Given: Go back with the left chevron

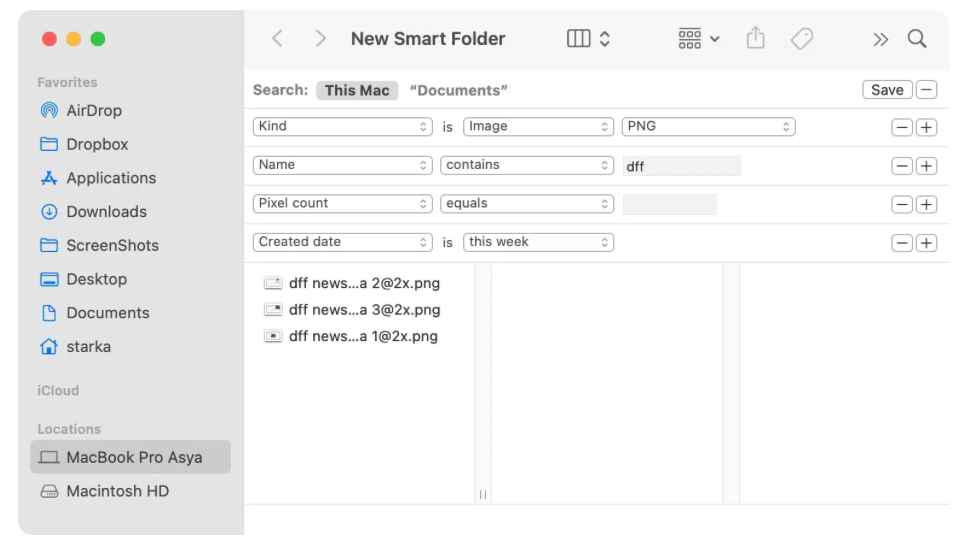Looking at the screenshot, I should [278, 39].
